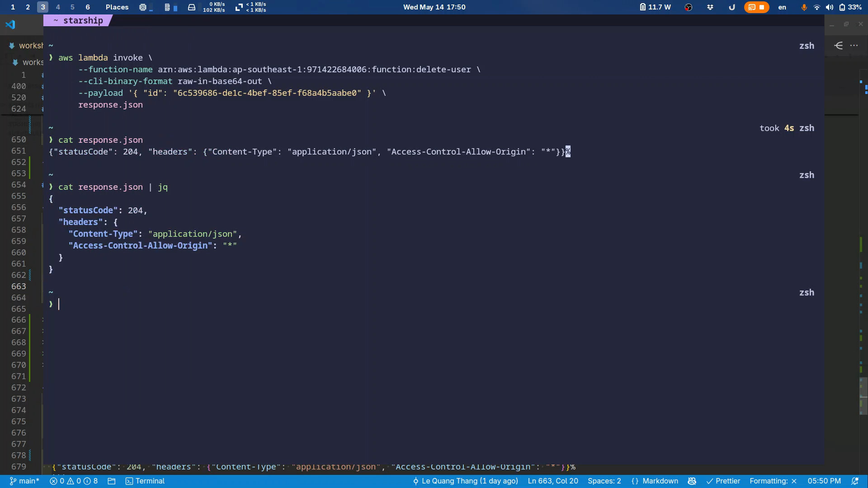Click the 'took 4s' duration text
Viewport: 868px width, 488px height.
pyautogui.click(x=777, y=128)
